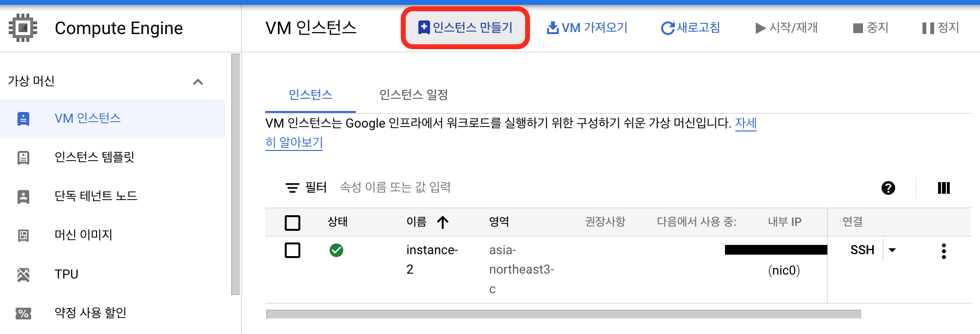Connect via the SSH button for instance-2
The image size is (980, 334).
click(862, 250)
